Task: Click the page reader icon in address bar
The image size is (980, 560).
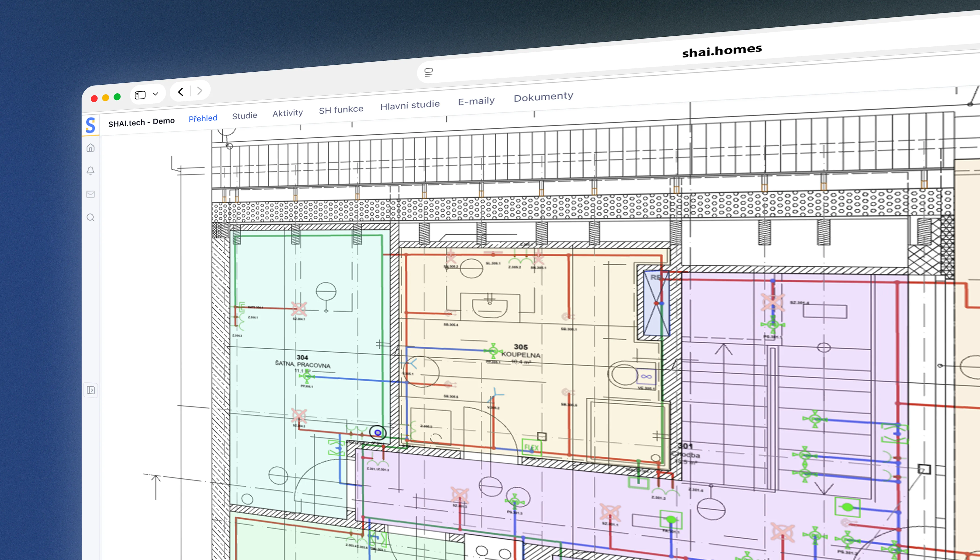Action: (428, 72)
